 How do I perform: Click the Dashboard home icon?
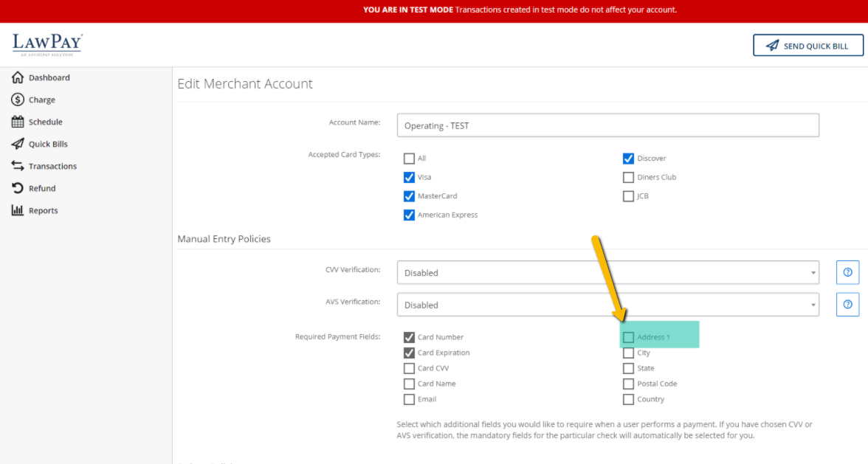(18, 77)
